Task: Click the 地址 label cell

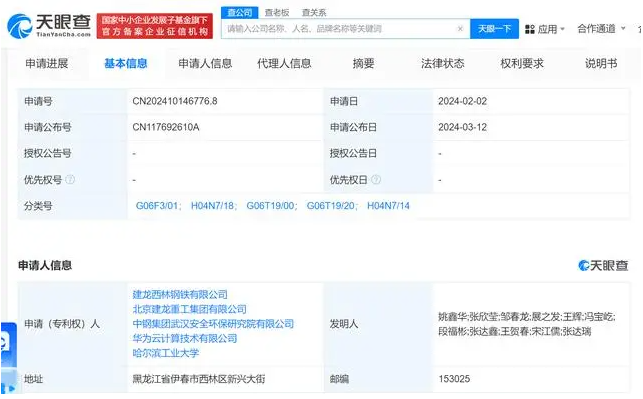Action: (72, 379)
